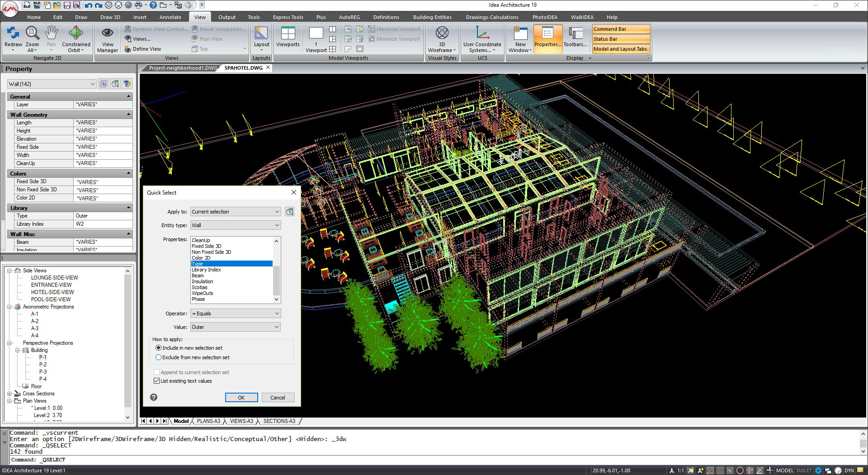Click the Define View icon
The image size is (868, 475).
(128, 49)
